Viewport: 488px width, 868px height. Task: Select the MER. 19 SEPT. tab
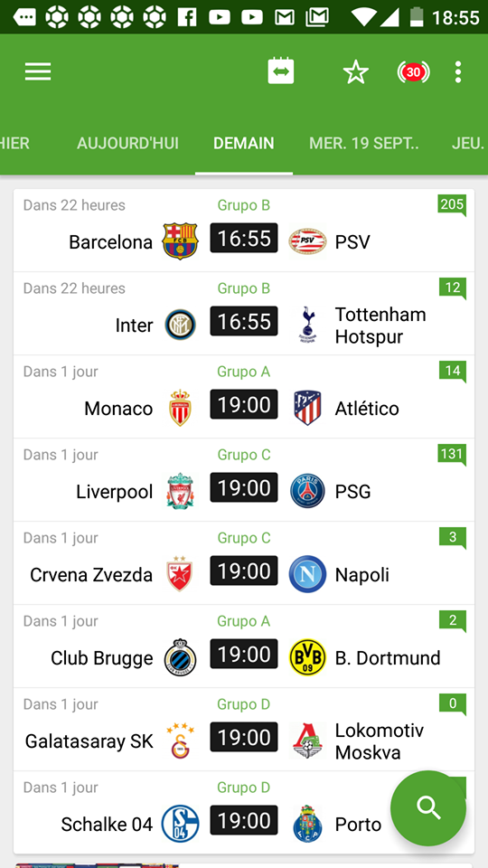click(x=364, y=144)
